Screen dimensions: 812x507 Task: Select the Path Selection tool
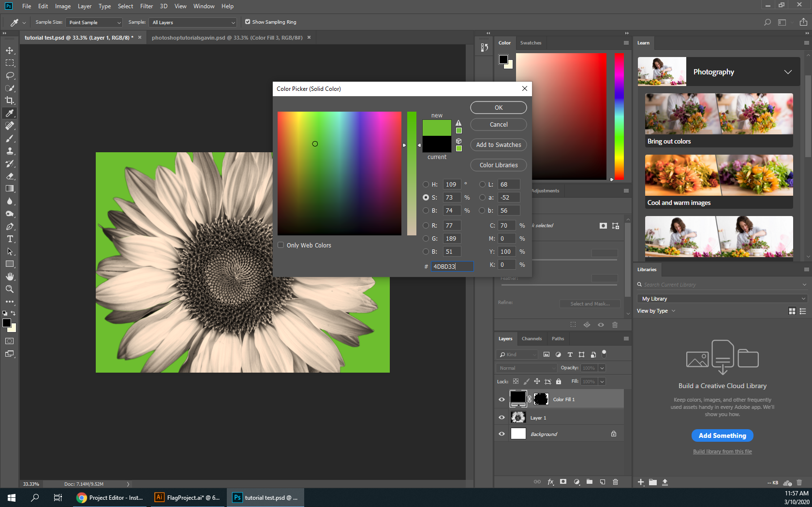(10, 251)
